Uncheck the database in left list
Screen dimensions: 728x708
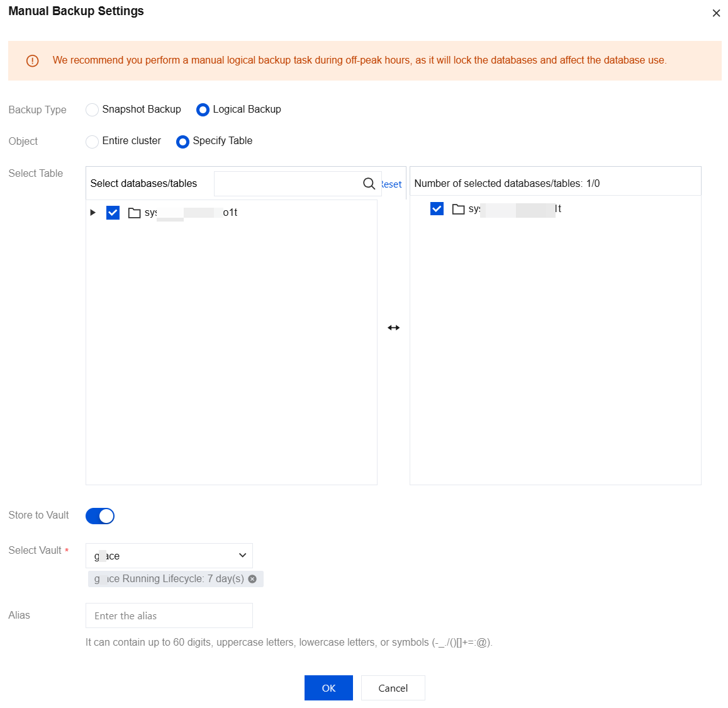point(113,213)
